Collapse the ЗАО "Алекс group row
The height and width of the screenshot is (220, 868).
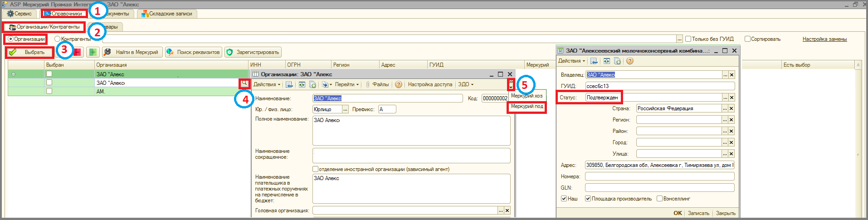click(x=13, y=74)
